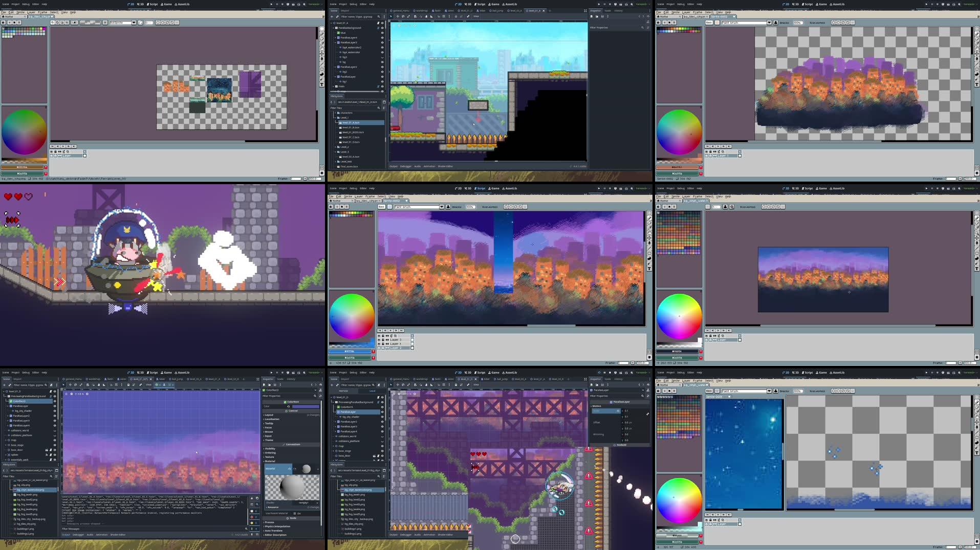The image size is (980, 550).
Task: Click the Add Node plus icon in the Scene dock
Action: pyautogui.click(x=333, y=16)
